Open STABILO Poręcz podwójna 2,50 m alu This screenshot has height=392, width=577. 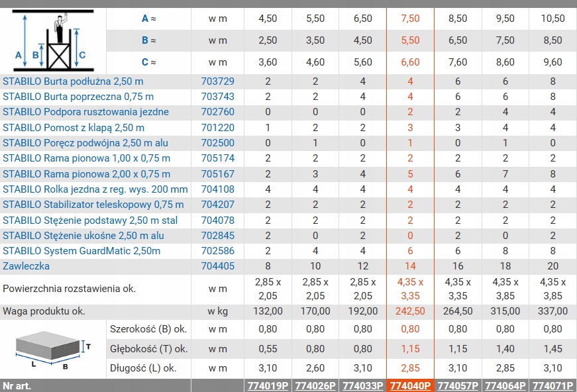[x=85, y=142]
